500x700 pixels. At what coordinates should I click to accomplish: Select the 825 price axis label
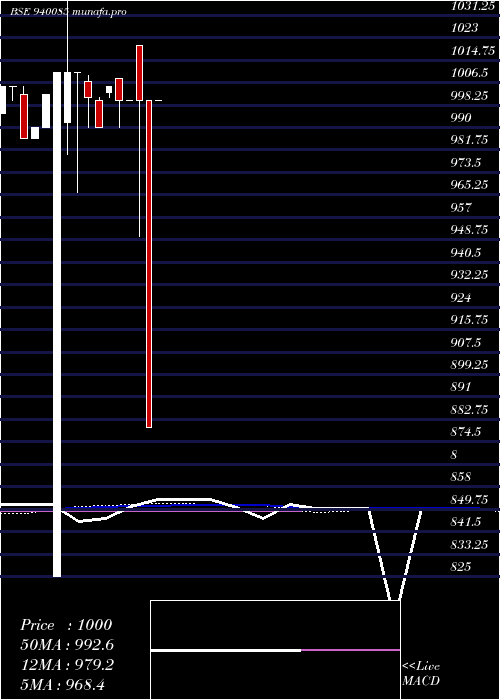click(461, 567)
